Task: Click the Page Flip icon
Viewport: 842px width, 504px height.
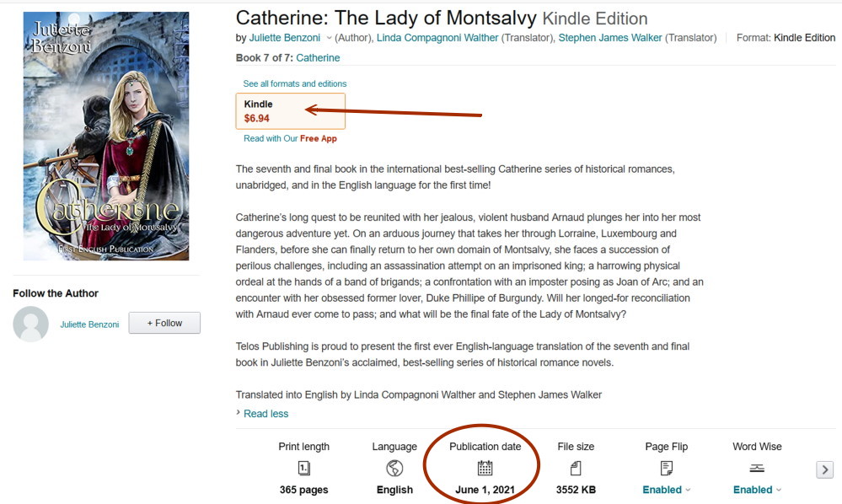Action: click(667, 469)
